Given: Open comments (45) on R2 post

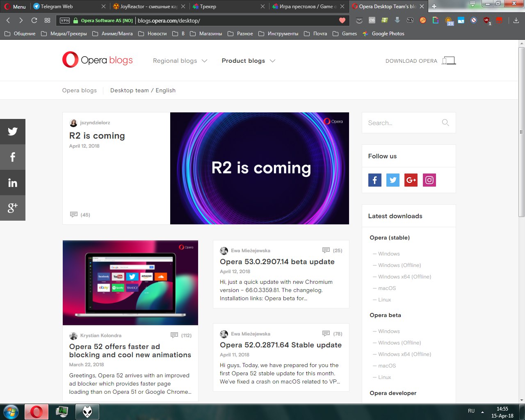Looking at the screenshot, I should pyautogui.click(x=80, y=215).
